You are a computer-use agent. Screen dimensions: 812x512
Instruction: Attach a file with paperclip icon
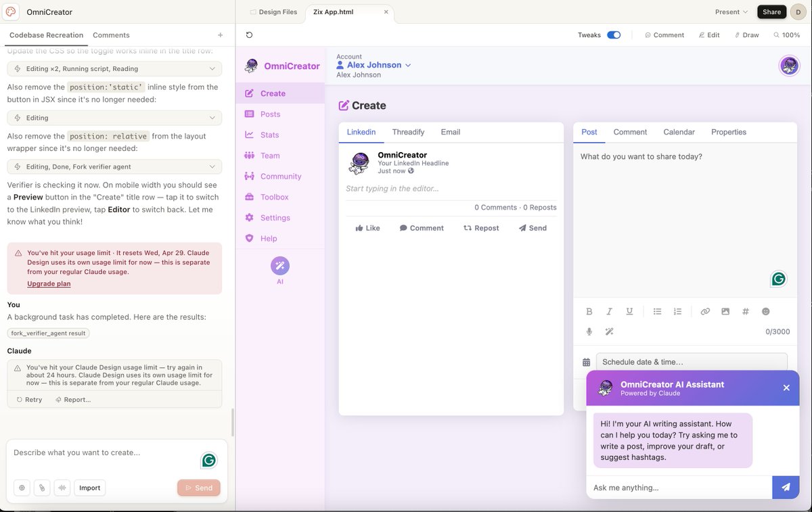(42, 488)
